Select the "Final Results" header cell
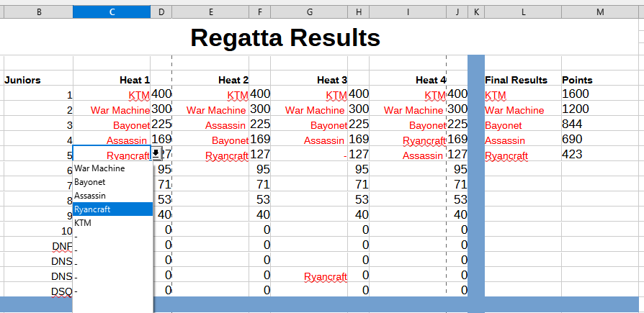The height and width of the screenshot is (313, 644). (x=516, y=80)
